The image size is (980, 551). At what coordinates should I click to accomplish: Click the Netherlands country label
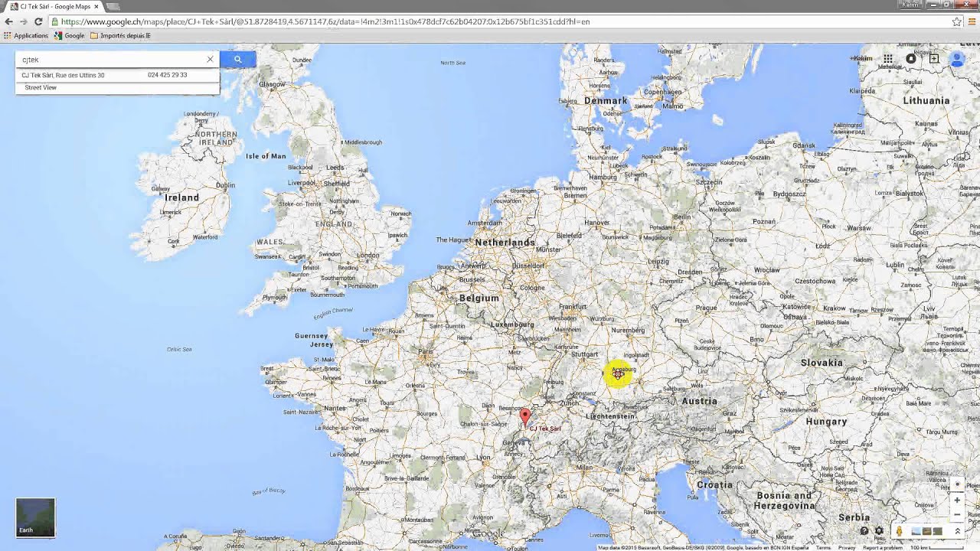click(505, 242)
